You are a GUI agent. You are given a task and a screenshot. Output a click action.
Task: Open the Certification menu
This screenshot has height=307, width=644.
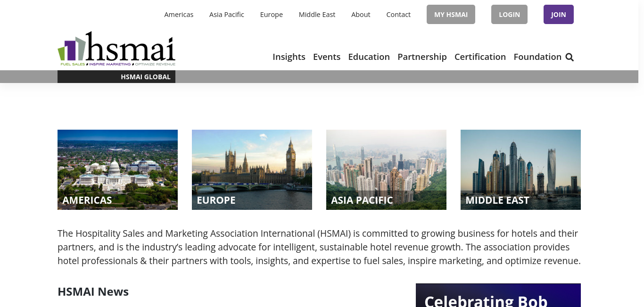pos(480,57)
